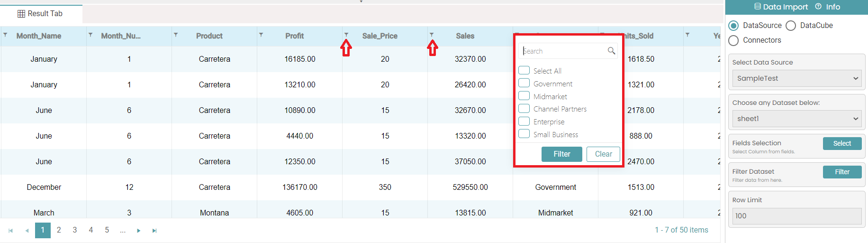
Task: Select the DataCube radio button
Action: pyautogui.click(x=791, y=26)
